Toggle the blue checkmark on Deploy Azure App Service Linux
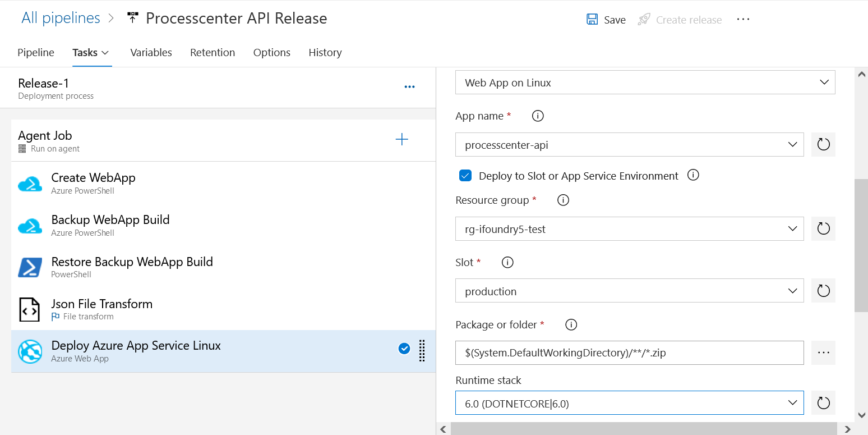868x435 pixels. coord(404,349)
